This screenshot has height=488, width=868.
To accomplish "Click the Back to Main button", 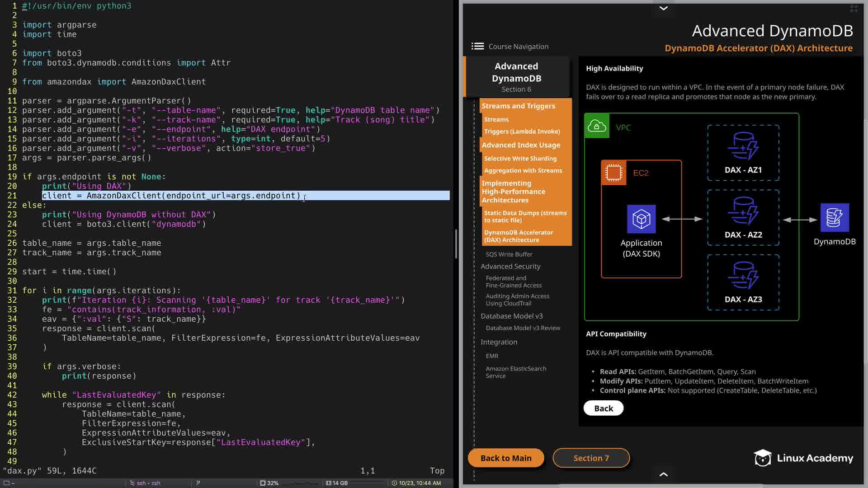I will click(506, 458).
